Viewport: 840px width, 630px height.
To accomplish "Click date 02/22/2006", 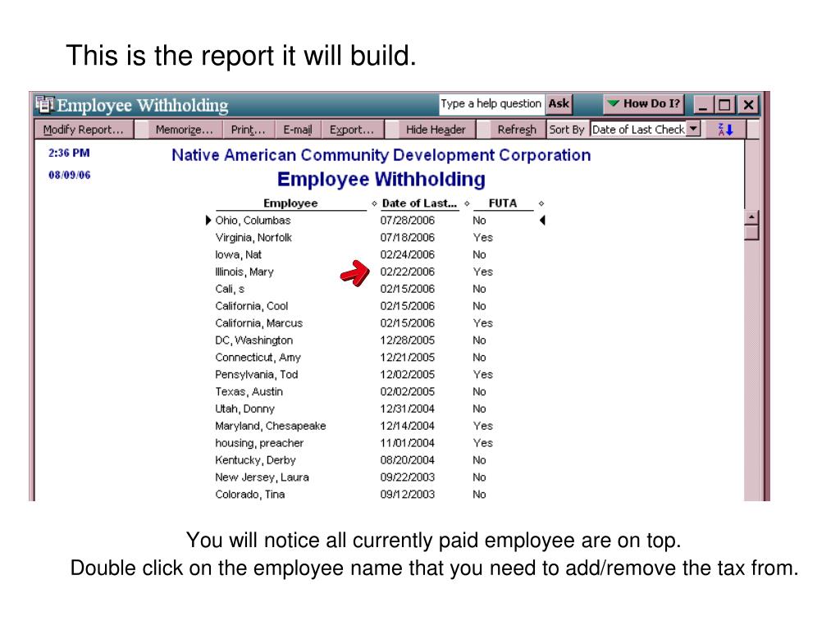I will pos(408,272).
